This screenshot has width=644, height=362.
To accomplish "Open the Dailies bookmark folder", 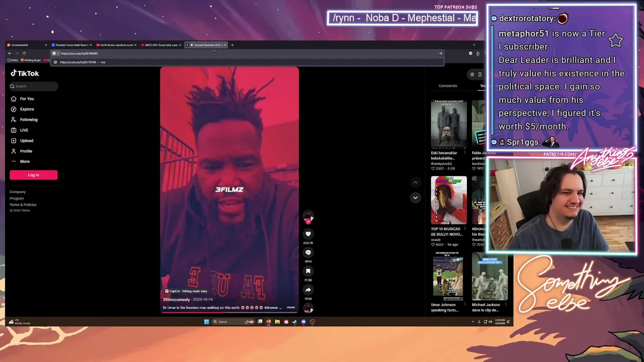I will coord(13,60).
